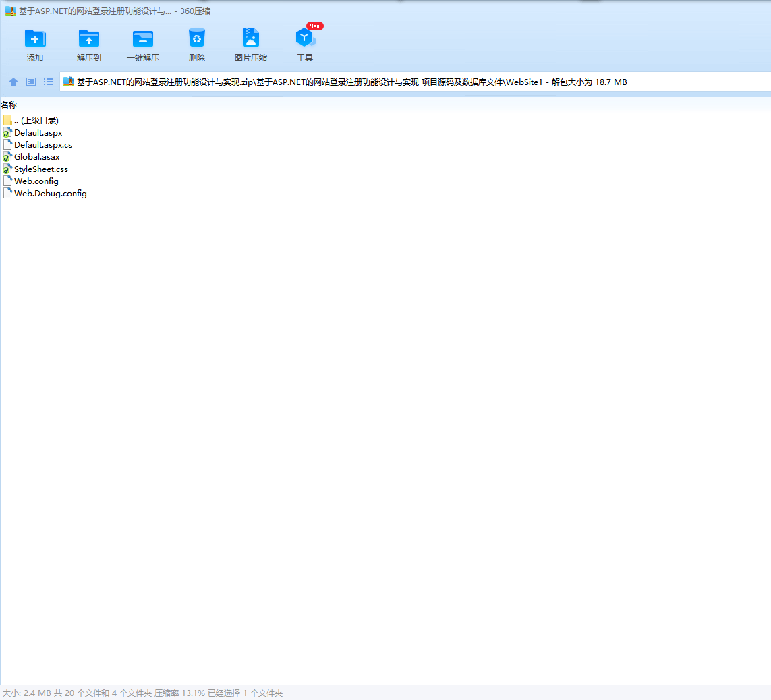The height and width of the screenshot is (700, 771).
Task: Click the 删除 (Delete) trash icon
Action: tap(197, 38)
